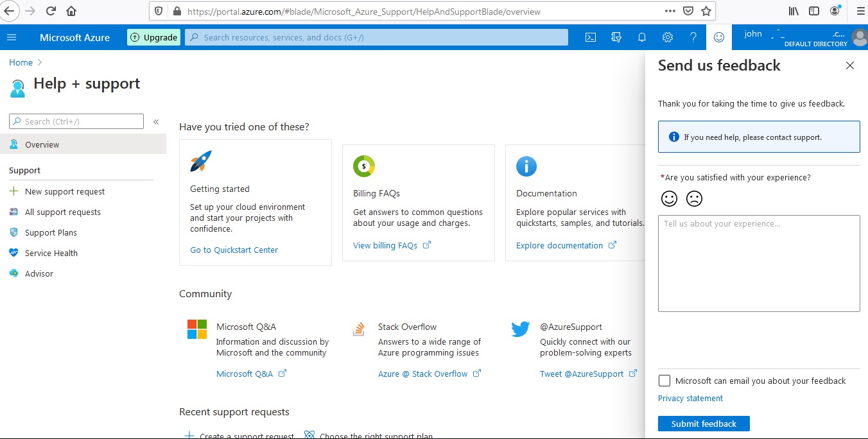
Task: Open help using the question mark icon
Action: coord(693,37)
